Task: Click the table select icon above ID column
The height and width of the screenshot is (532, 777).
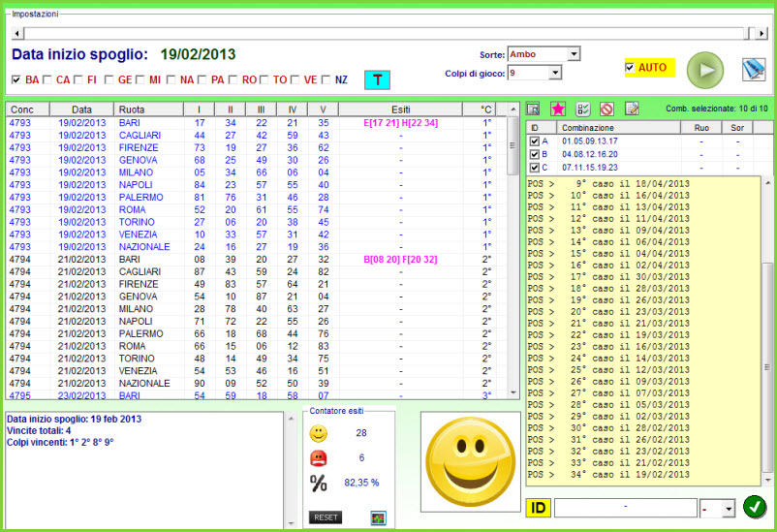Action: 534,110
